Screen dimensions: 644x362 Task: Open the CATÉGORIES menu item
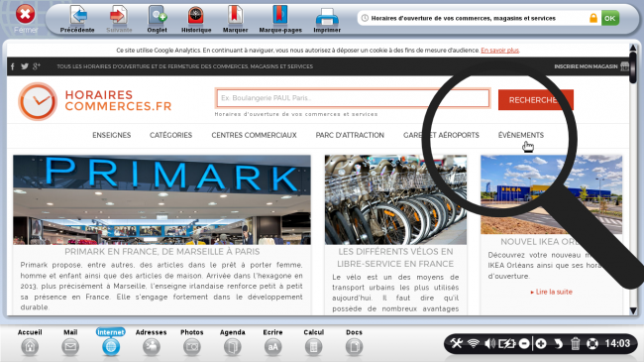pyautogui.click(x=170, y=135)
